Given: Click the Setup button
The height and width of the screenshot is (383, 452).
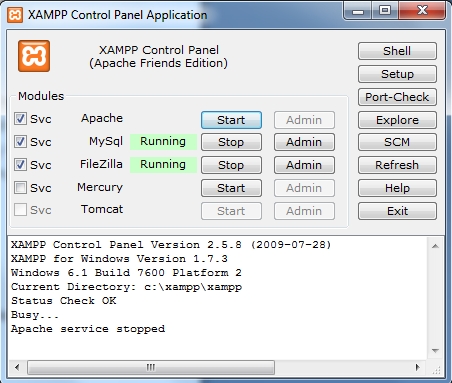Looking at the screenshot, I should pyautogui.click(x=397, y=74).
